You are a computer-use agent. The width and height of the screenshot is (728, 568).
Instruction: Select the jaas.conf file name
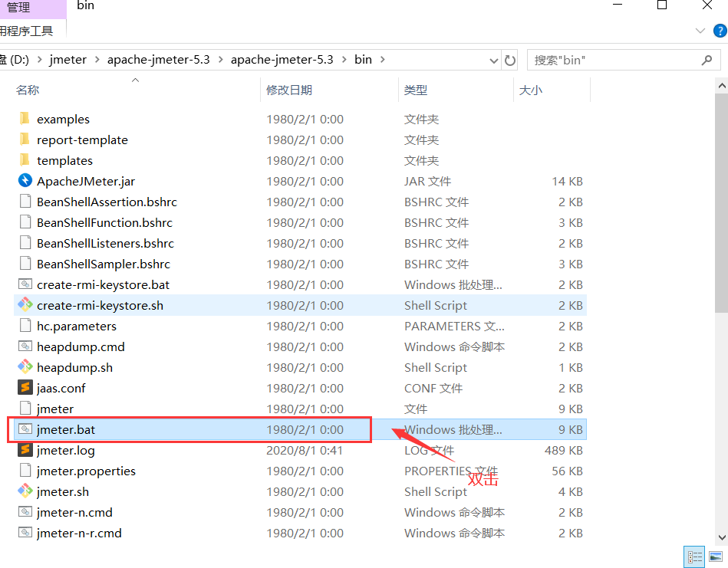point(61,389)
